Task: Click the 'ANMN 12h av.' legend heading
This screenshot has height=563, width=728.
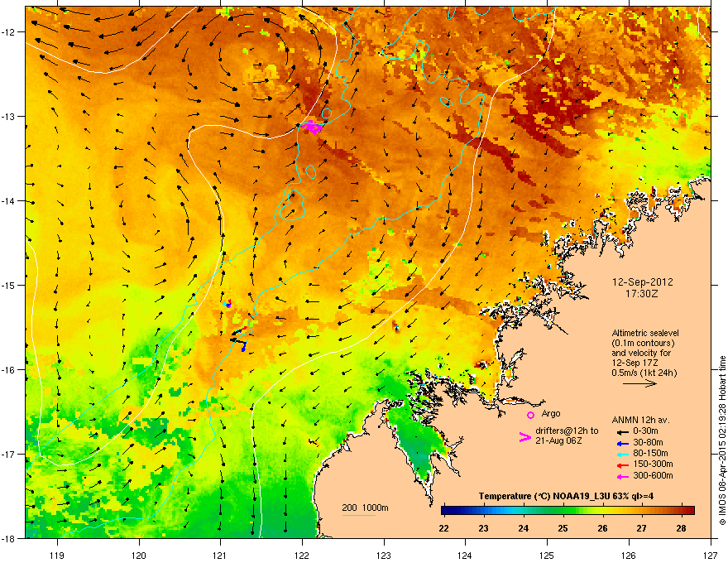Action: (x=640, y=420)
